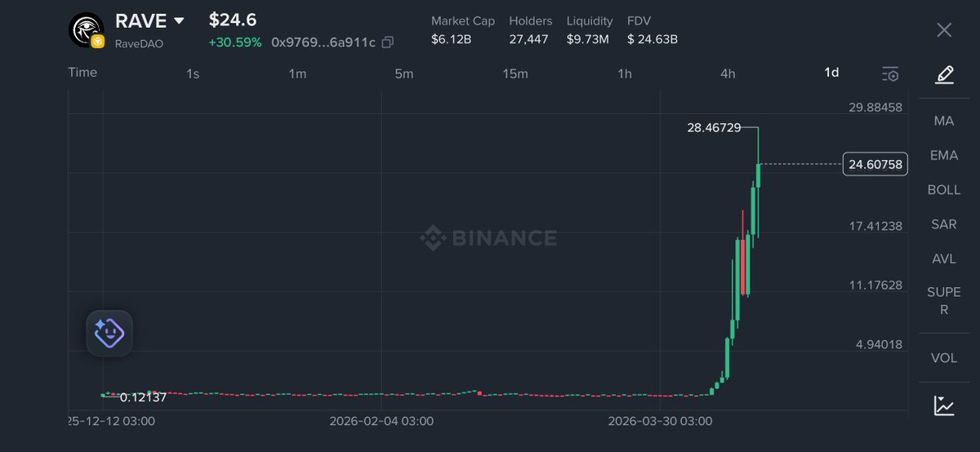Tap the RaveDAO token logo
The image size is (980, 452).
click(x=86, y=30)
